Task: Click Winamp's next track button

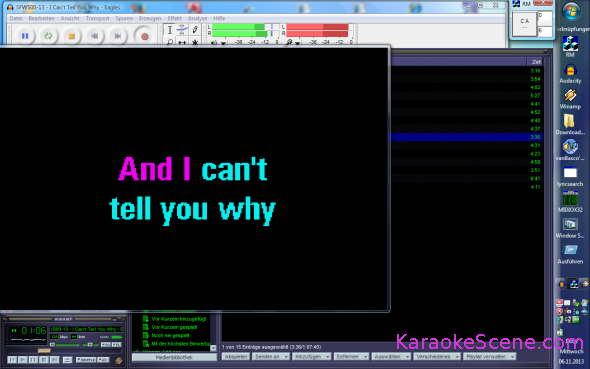Action: [55, 360]
